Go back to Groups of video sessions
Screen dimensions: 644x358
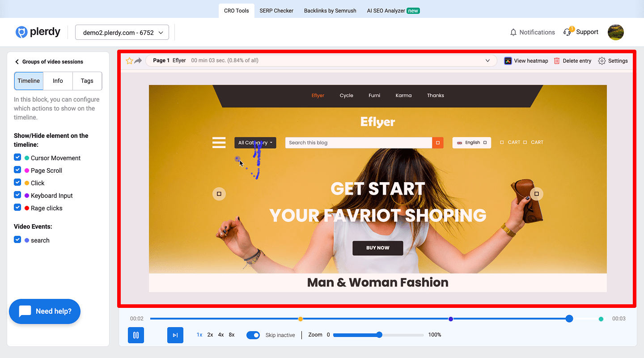(17, 62)
